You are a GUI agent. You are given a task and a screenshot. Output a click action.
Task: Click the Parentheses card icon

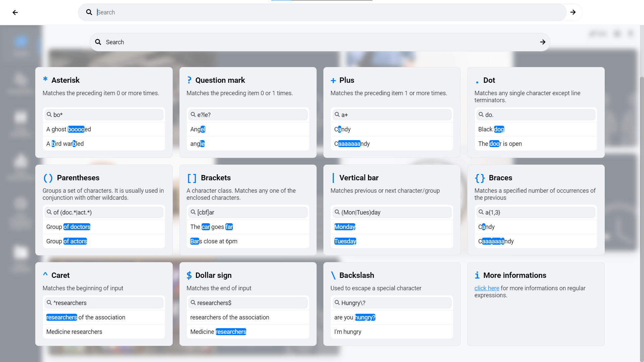tap(48, 178)
